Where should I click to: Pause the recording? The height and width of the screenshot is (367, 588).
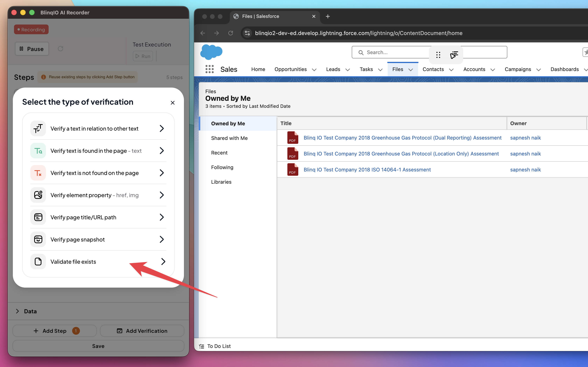click(32, 49)
